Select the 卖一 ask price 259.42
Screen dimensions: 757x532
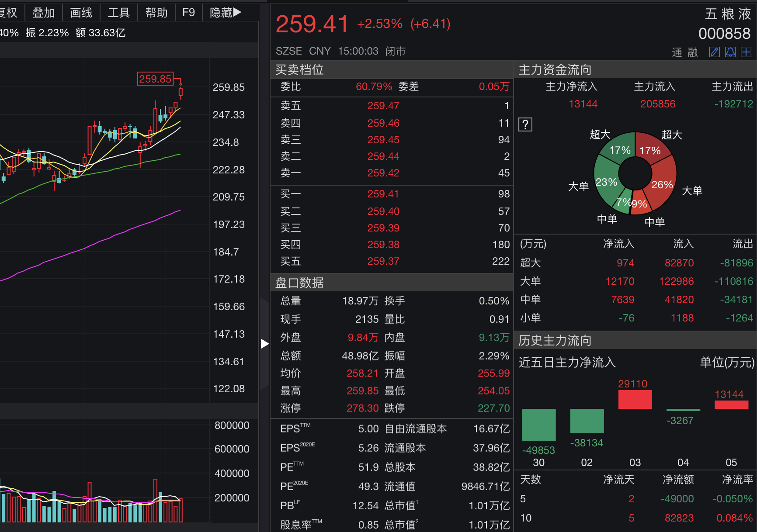coord(383,173)
